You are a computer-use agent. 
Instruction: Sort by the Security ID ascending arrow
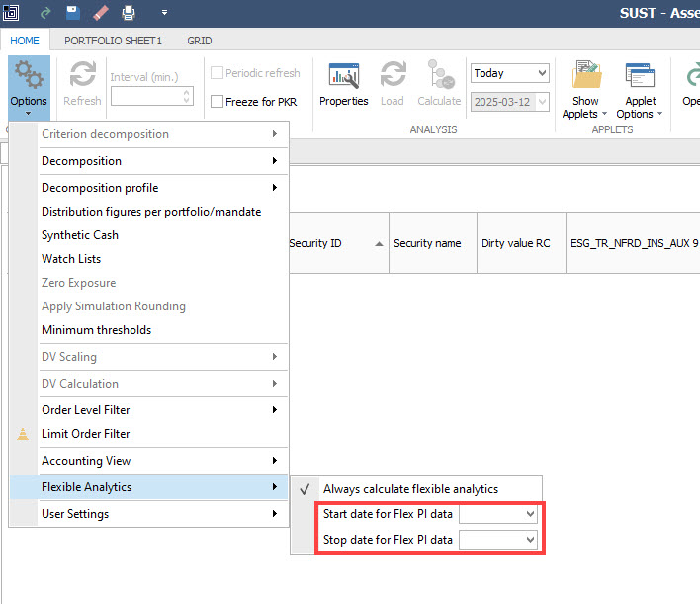(379, 244)
